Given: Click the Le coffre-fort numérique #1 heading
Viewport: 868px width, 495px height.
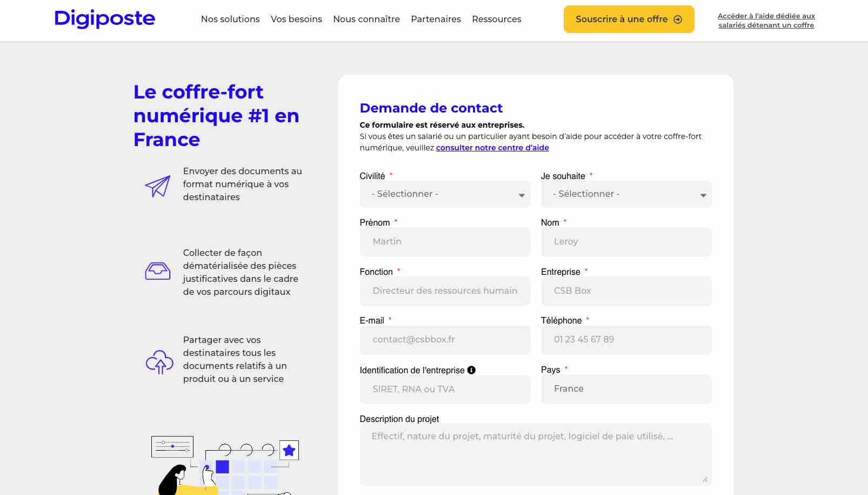Looking at the screenshot, I should point(216,116).
